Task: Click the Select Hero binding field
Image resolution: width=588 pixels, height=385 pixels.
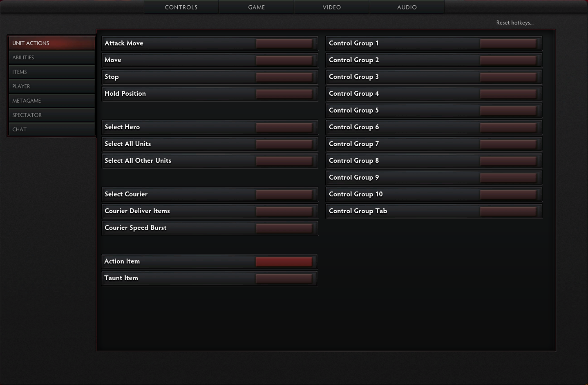Action: click(284, 127)
